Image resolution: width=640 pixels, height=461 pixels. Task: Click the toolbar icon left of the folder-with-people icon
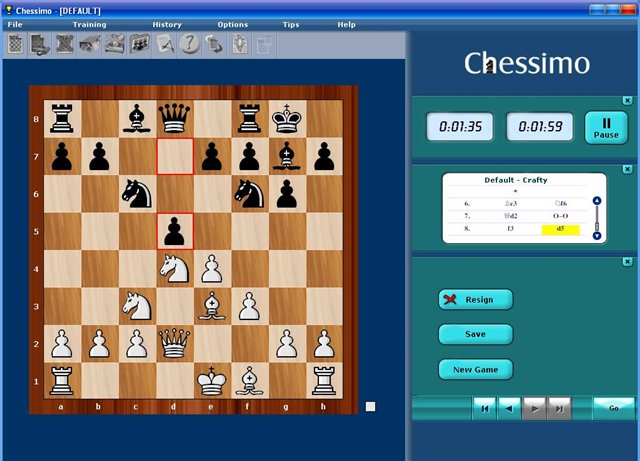[115, 44]
